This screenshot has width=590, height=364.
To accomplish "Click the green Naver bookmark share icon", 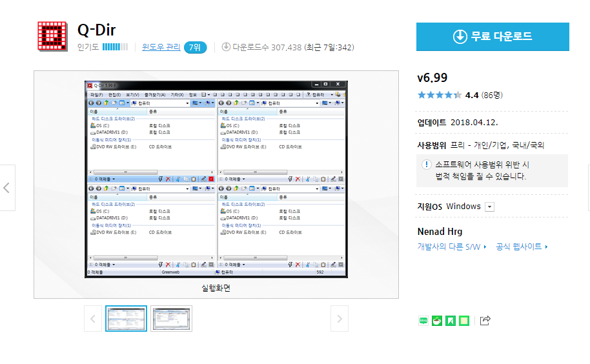I will coord(451,321).
